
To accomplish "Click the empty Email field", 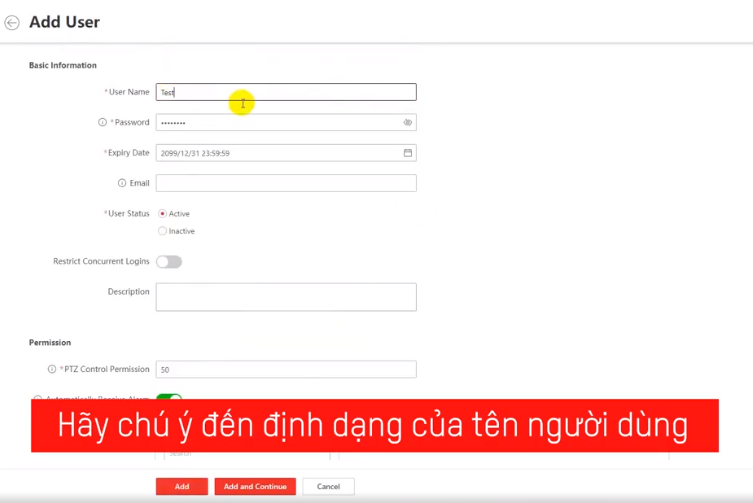I will pos(286,183).
